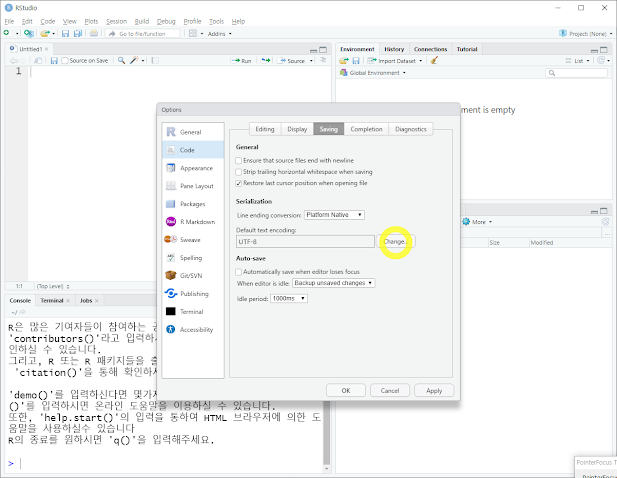Select Pane Layout options category
The image size is (617, 478).
point(193,186)
